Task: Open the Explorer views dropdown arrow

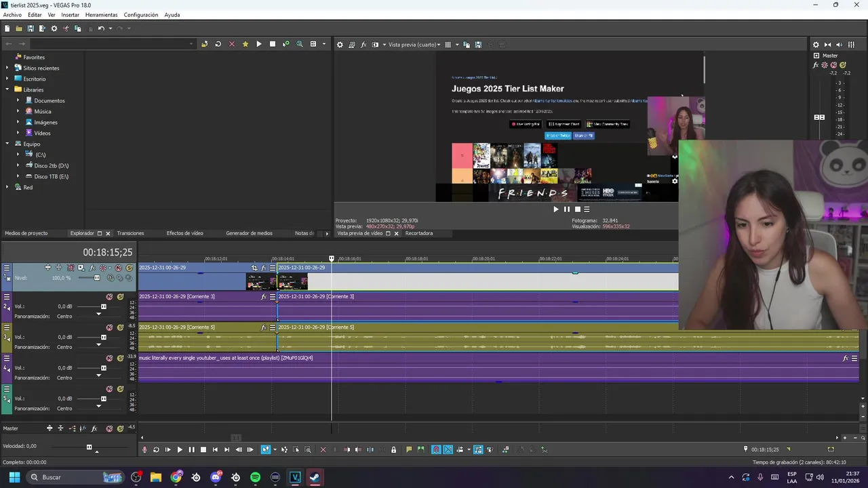Action: point(323,44)
